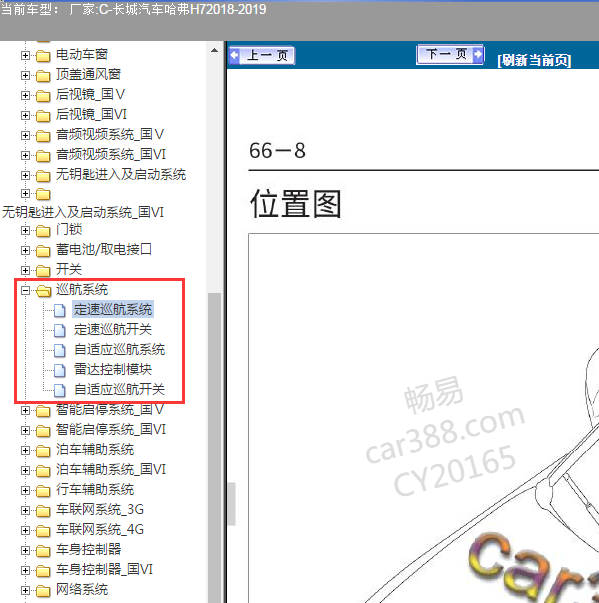This screenshot has width=599, height=603.
Task: Click the open 巡航系统 folder icon
Action: pos(43,291)
